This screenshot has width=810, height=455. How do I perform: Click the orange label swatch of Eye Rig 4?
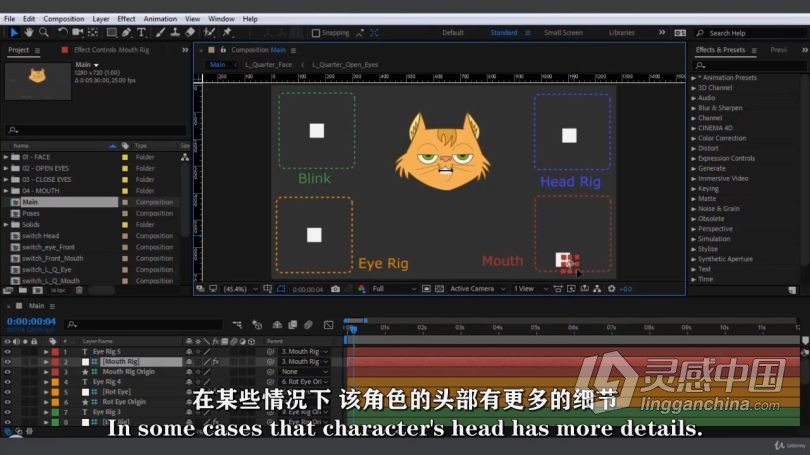coord(55,382)
